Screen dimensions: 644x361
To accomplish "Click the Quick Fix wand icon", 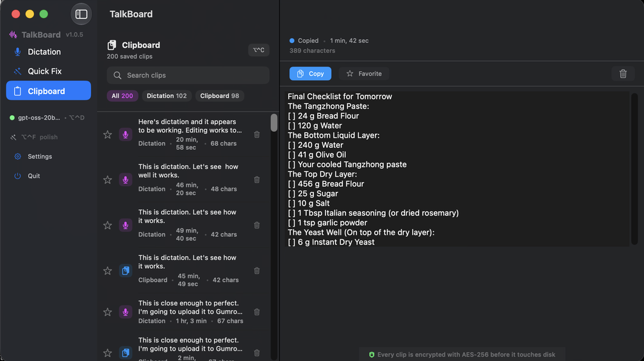I will (17, 72).
